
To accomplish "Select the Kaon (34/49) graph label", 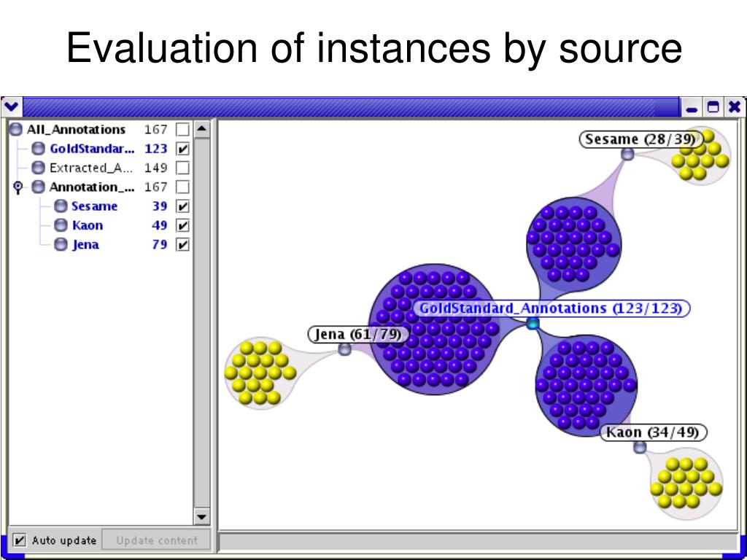I will pos(653,432).
